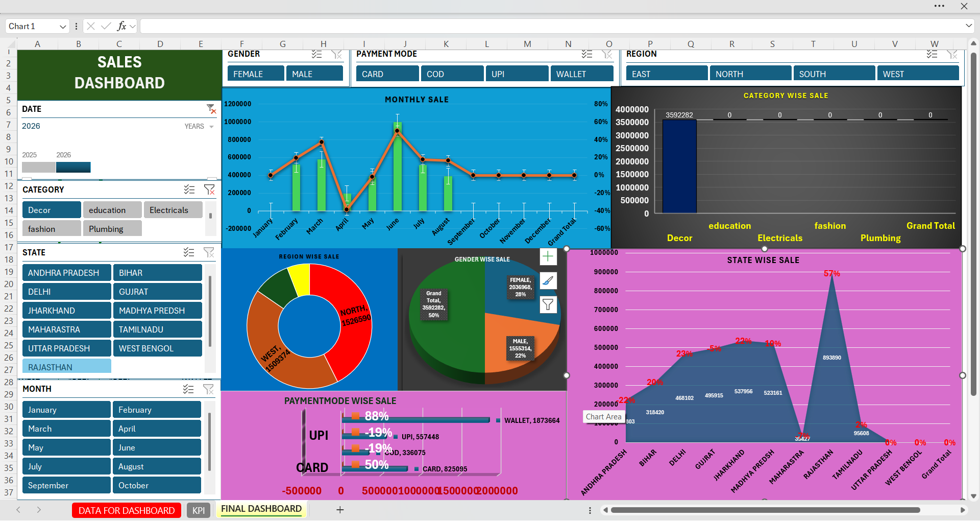Select the FINAL DASHBOARD sheet tab

pos(261,509)
